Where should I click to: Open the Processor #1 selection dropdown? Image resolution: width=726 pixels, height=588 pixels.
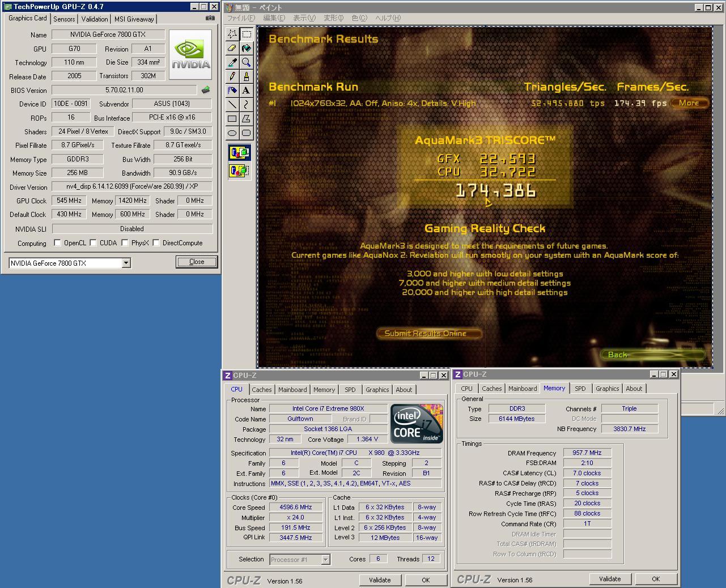coord(325,560)
